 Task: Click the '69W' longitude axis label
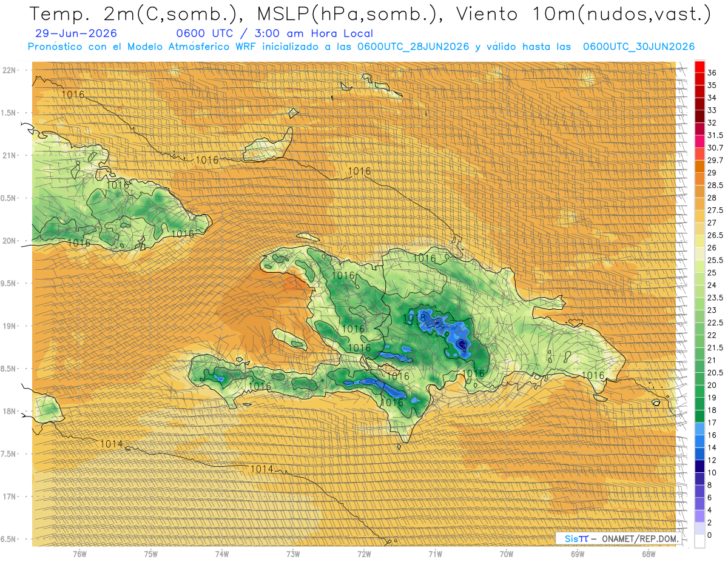[578, 554]
